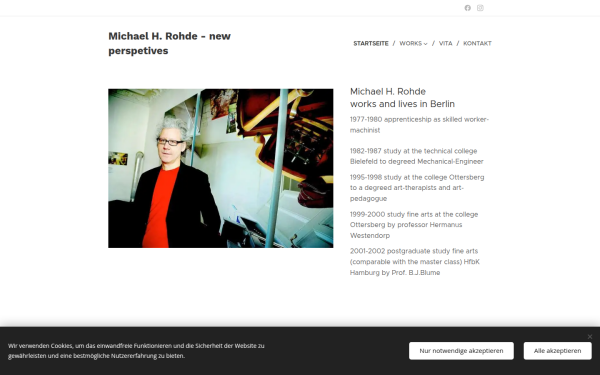
Task: Click the portrait photo of Michael Rohde
Action: (x=221, y=168)
